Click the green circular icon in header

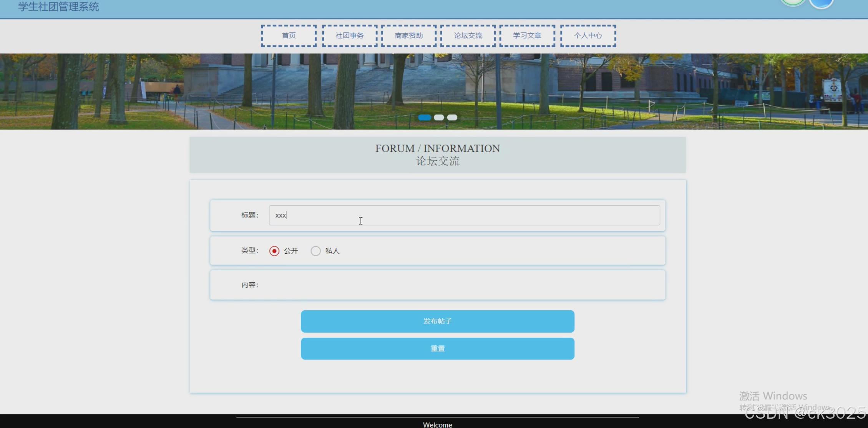(x=793, y=2)
